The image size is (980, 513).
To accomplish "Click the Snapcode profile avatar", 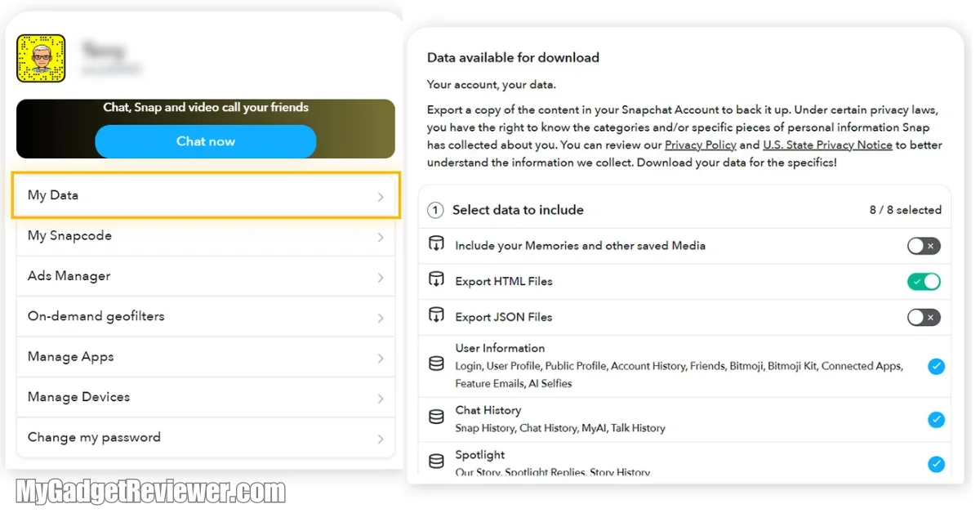I will pyautogui.click(x=41, y=58).
